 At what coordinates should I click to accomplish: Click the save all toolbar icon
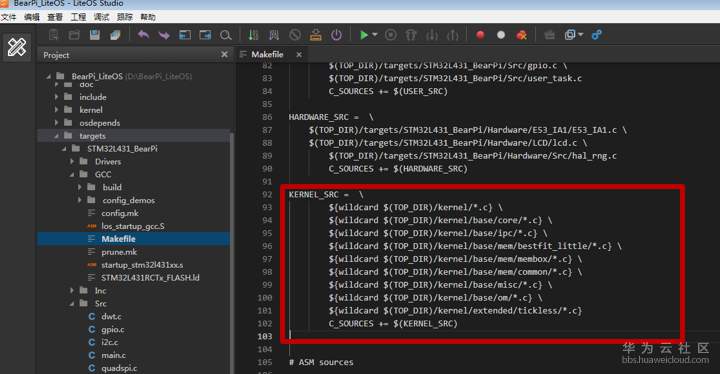click(115, 35)
